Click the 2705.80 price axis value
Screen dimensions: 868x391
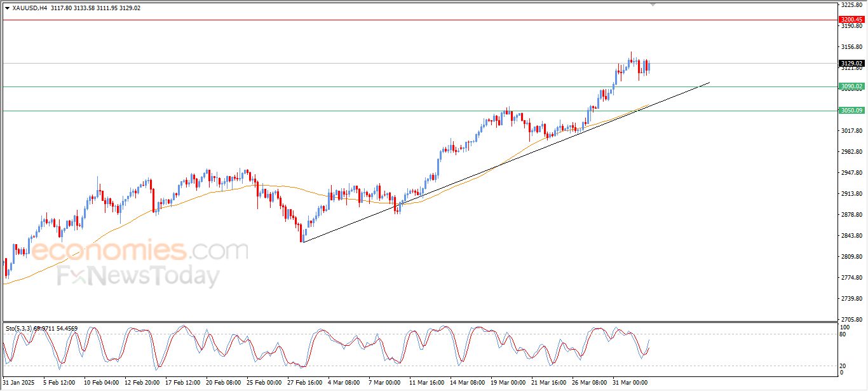pos(851,320)
